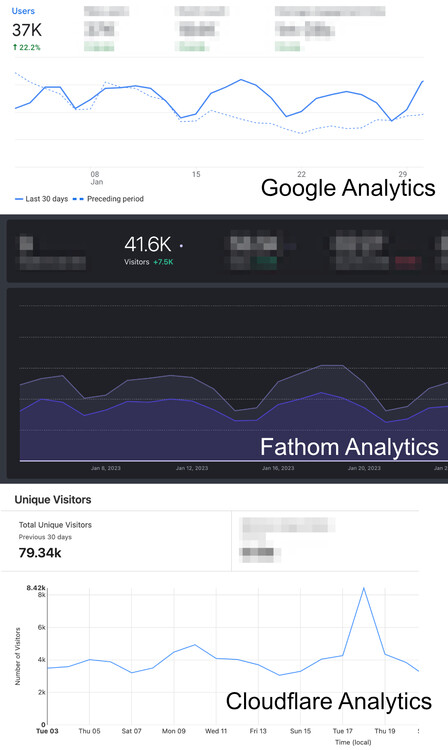Image resolution: width=448 pixels, height=750 pixels.
Task: Click the Last 30 days legend entry
Action: pos(42,199)
